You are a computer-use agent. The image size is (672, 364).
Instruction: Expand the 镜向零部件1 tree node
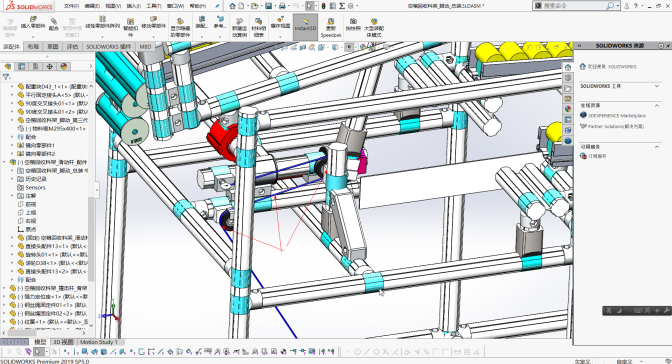[x=12, y=145]
